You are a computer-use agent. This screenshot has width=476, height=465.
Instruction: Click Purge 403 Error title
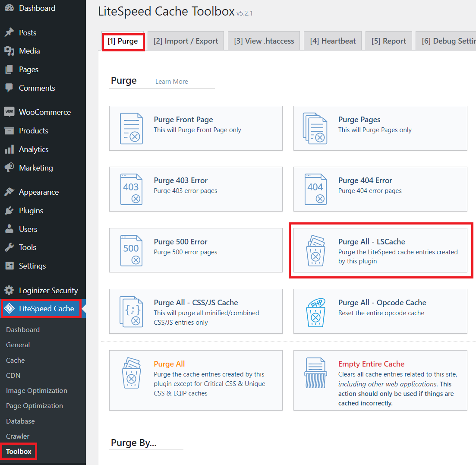[x=181, y=180]
